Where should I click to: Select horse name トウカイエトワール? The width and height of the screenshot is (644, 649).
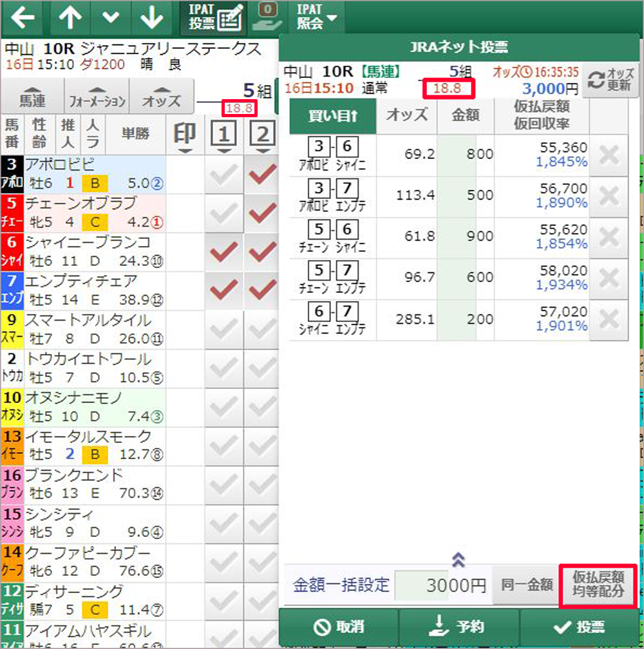pos(89,359)
